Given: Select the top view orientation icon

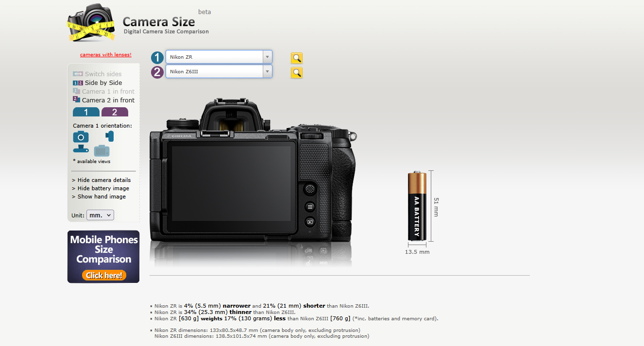Looking at the screenshot, I should point(81,149).
